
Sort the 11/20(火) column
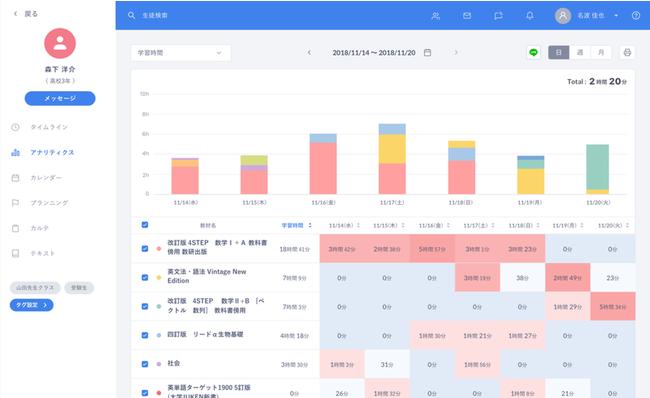pos(627,226)
